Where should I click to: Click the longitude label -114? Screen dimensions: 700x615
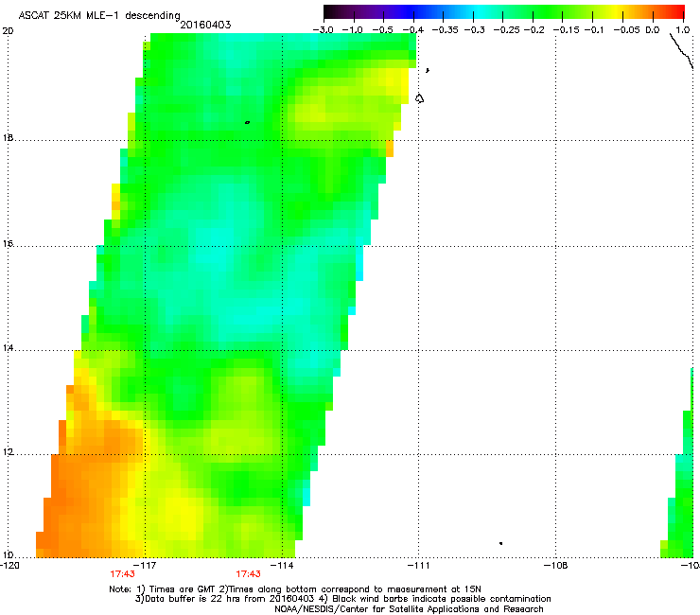point(282,566)
